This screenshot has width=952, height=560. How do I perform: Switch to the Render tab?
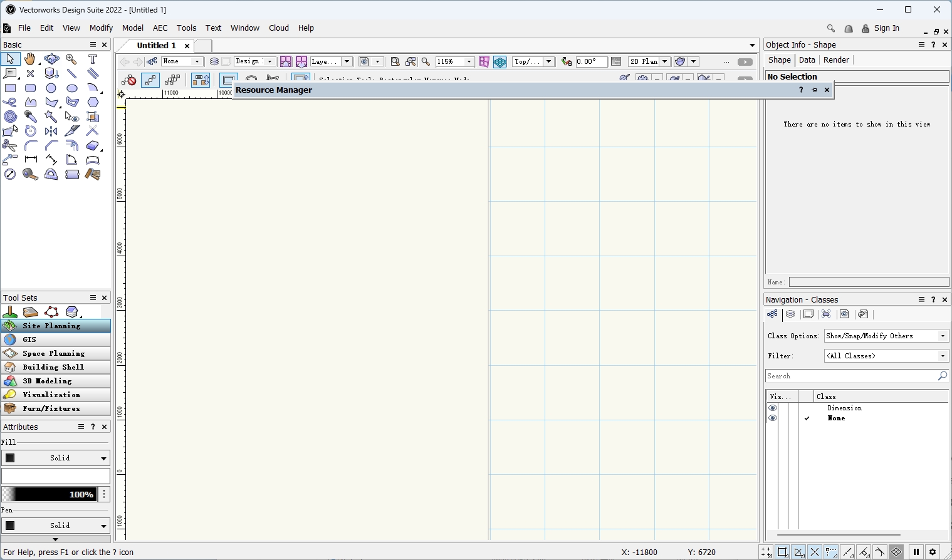pos(836,60)
